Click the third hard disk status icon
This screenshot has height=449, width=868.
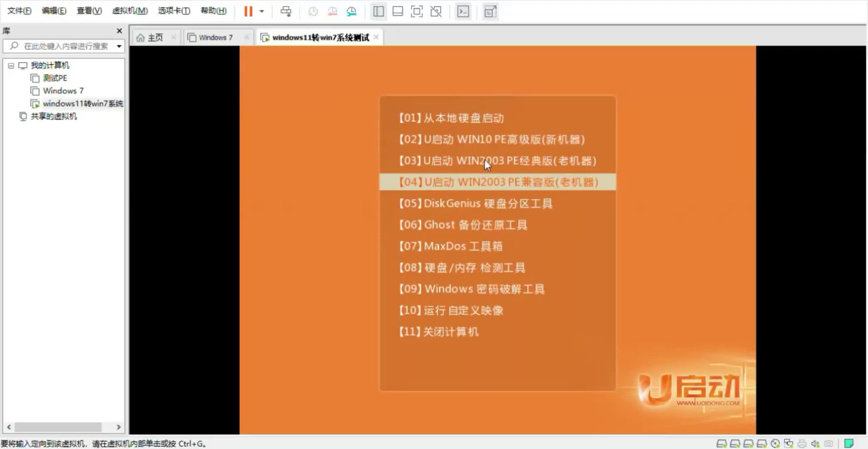pyautogui.click(x=748, y=444)
